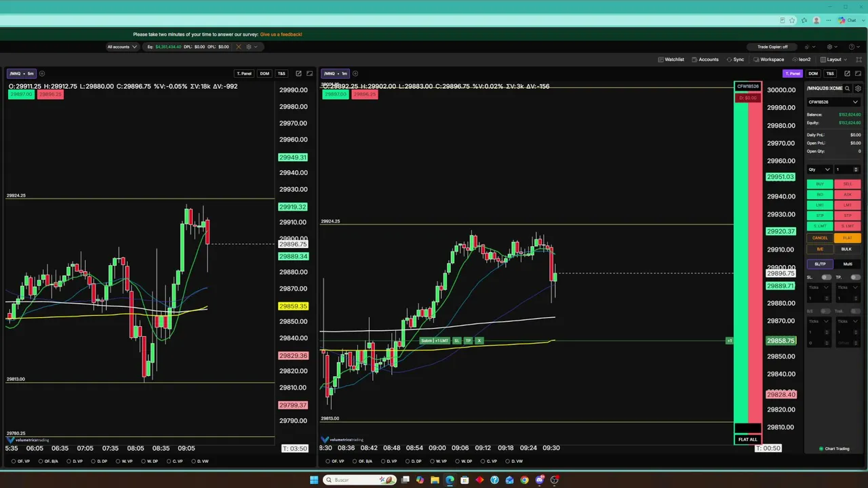Select the /MNQ 5m chart tab
Viewport: 868px width, 488px height.
[x=21, y=73]
